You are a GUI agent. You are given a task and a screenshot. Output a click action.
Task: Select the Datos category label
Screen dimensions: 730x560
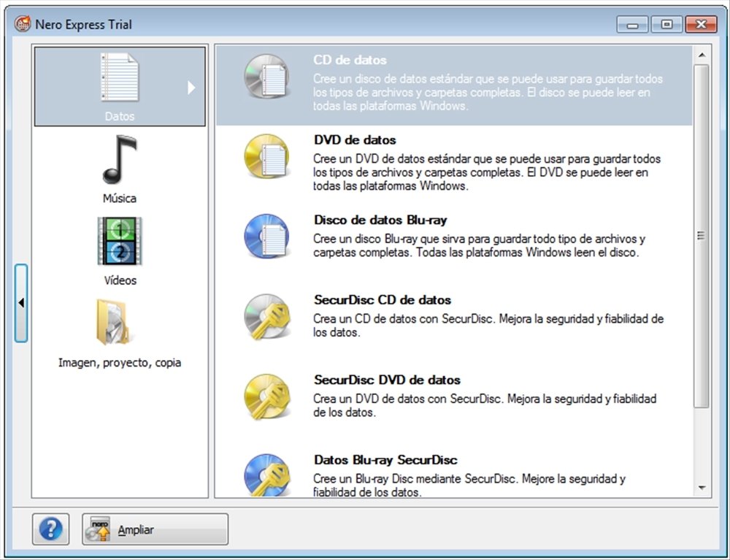click(120, 116)
